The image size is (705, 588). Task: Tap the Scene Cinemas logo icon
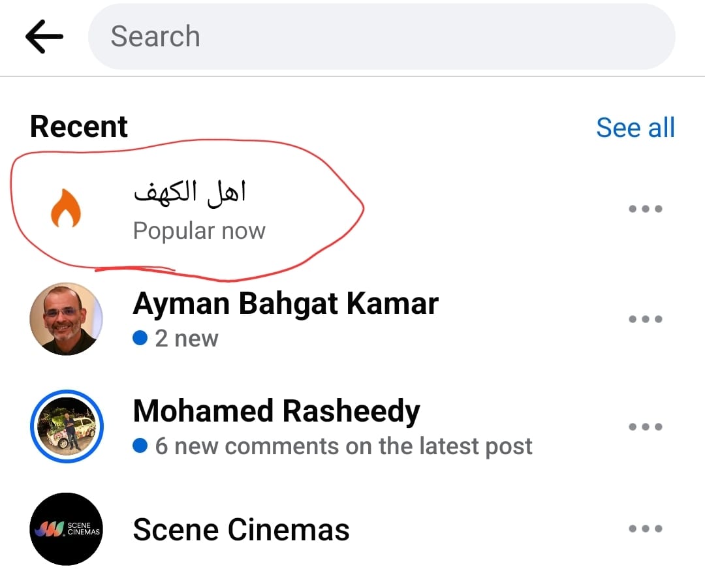pyautogui.click(x=66, y=529)
